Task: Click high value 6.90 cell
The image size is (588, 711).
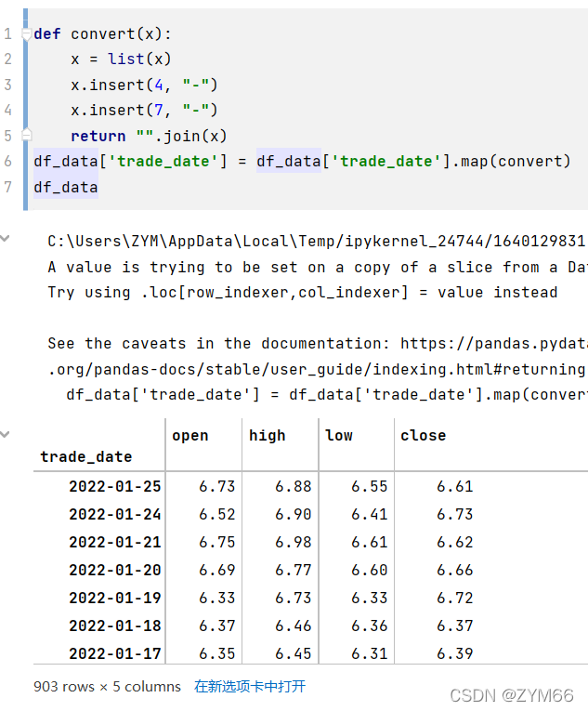Action: click(x=293, y=514)
